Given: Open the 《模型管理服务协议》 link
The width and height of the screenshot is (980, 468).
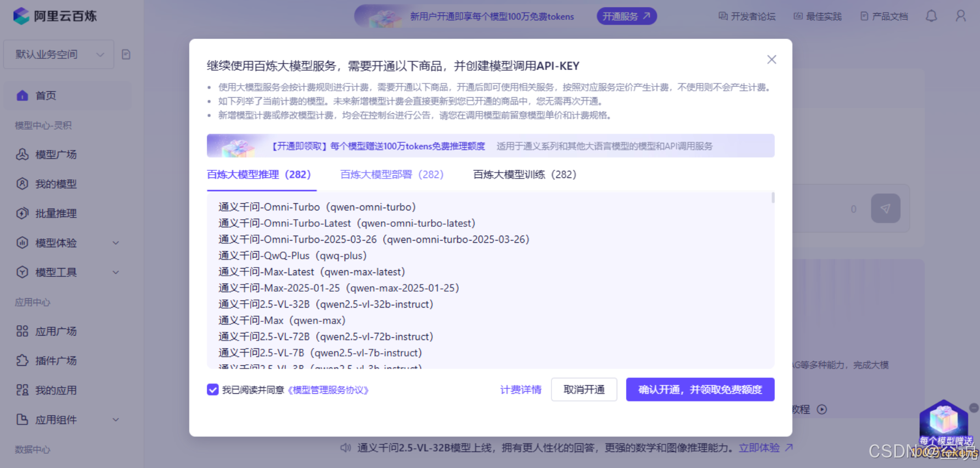Looking at the screenshot, I should click(x=328, y=390).
